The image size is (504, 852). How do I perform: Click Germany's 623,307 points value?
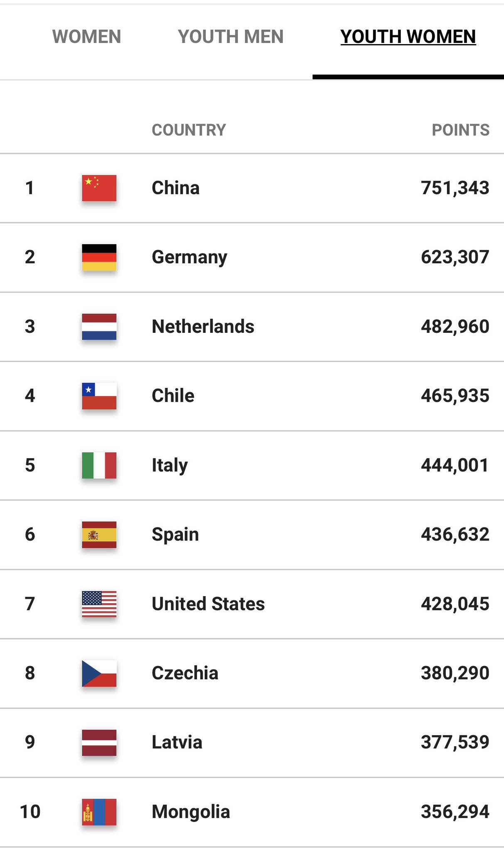(x=455, y=257)
